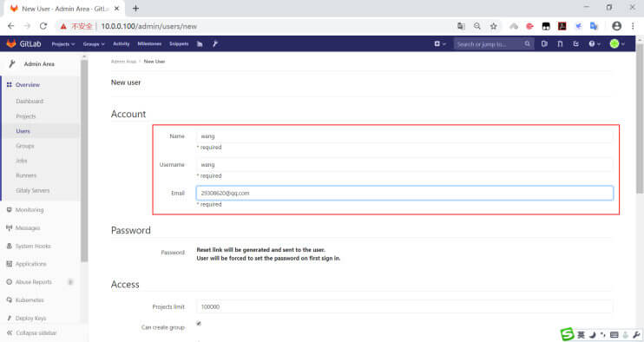
Task: Expand the Groups dropdown in navbar
Action: (94, 44)
